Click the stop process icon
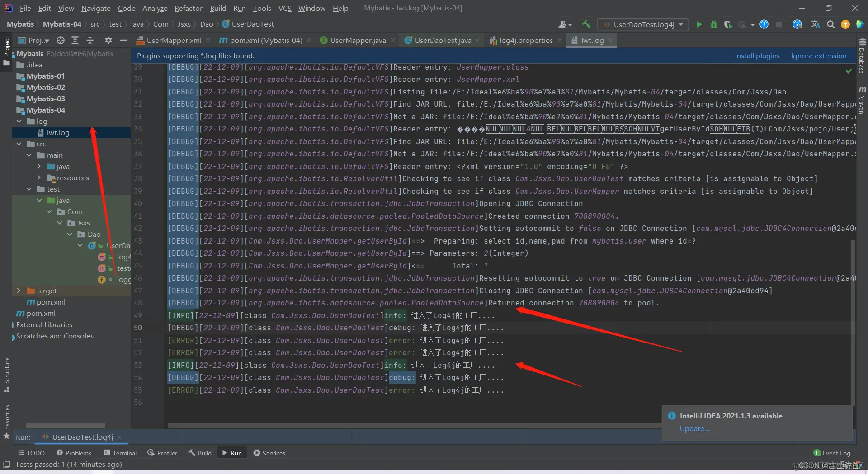This screenshot has height=474, width=868. (x=779, y=24)
